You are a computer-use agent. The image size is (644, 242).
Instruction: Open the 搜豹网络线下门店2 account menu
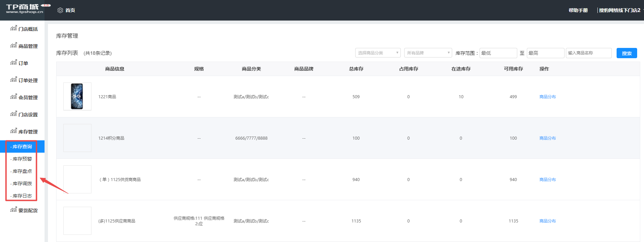pos(619,10)
